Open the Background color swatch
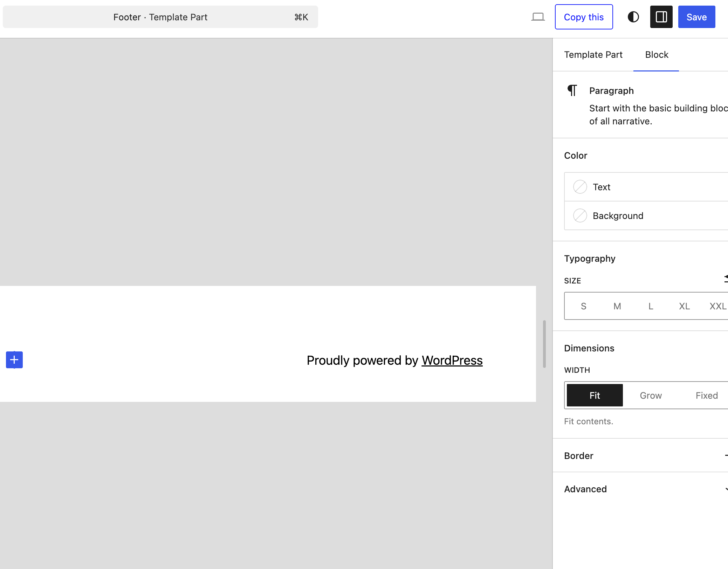Image resolution: width=728 pixels, height=569 pixels. (x=580, y=215)
